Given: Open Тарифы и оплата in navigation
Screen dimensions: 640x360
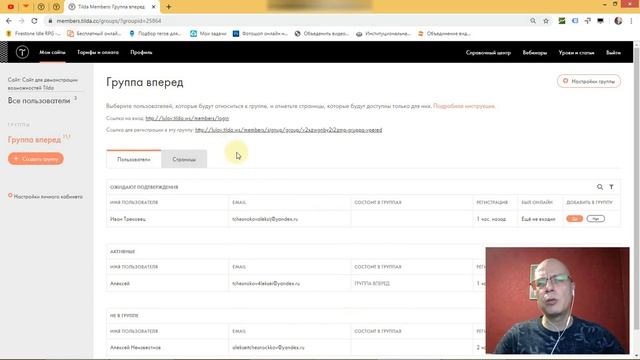Looking at the screenshot, I should coord(98,52).
